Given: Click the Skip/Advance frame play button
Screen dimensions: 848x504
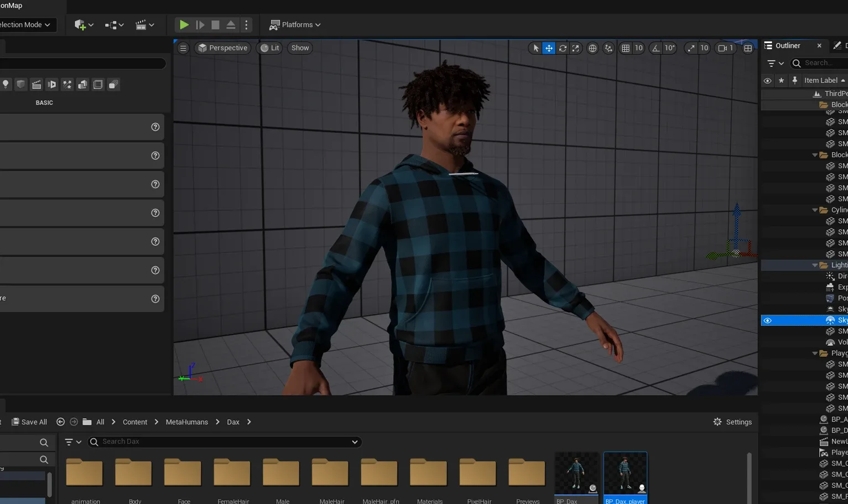Looking at the screenshot, I should [200, 25].
